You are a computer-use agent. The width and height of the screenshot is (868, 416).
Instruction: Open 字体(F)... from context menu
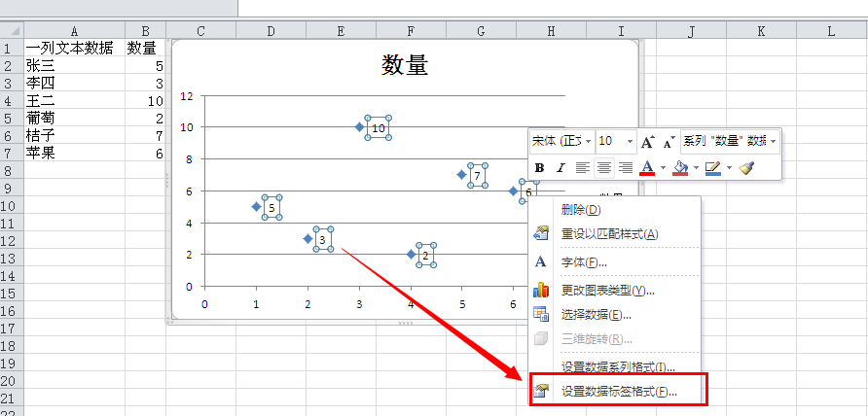pos(615,262)
